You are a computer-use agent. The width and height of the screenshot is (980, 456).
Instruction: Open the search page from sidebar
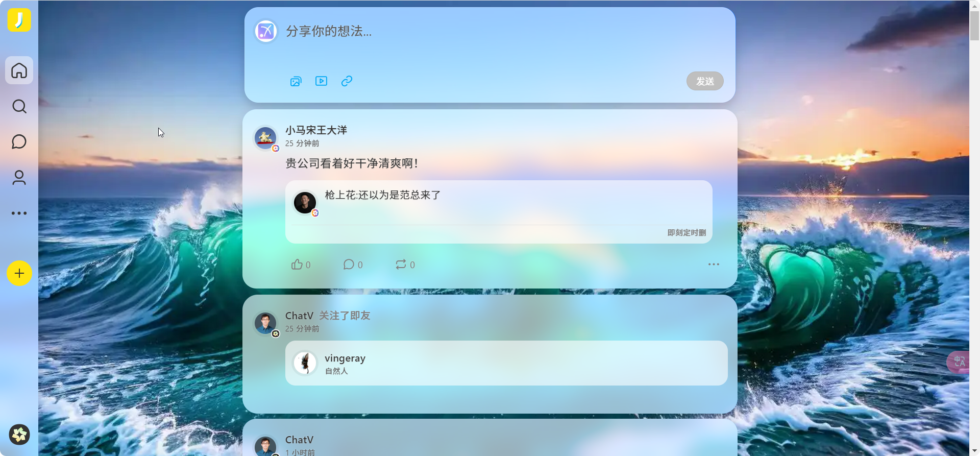coord(19,106)
